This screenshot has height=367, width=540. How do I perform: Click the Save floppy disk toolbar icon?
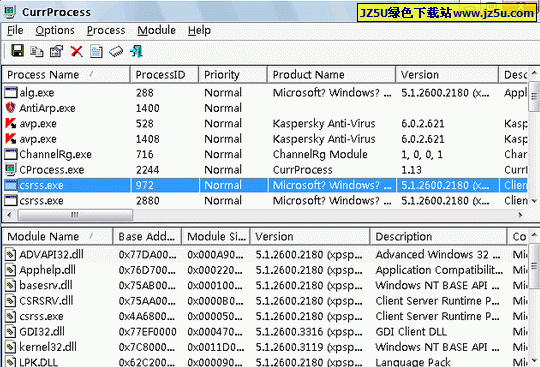point(17,51)
